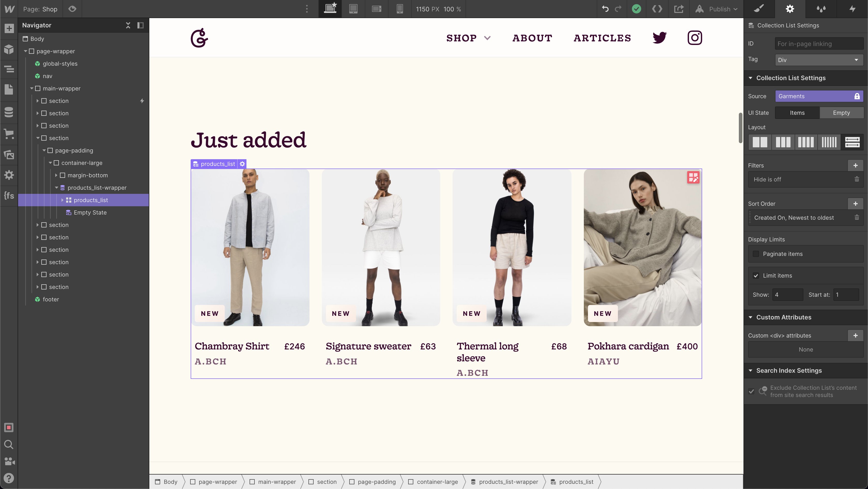Screen dimensions: 868x489
Task: Preview the tablet breakpoint
Action: click(353, 9)
